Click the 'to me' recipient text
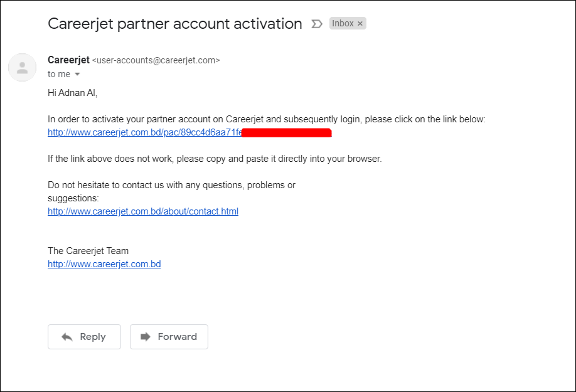576x392 pixels. pyautogui.click(x=59, y=74)
